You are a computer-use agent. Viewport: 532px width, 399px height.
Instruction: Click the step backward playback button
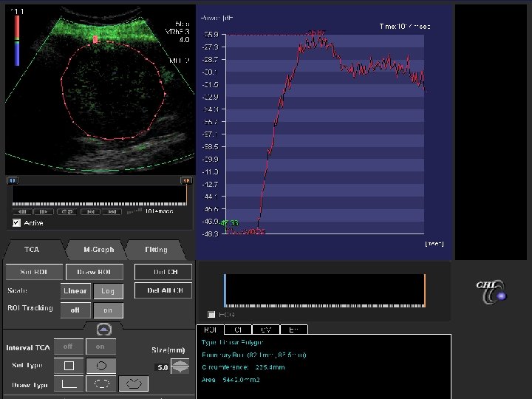tap(23, 211)
